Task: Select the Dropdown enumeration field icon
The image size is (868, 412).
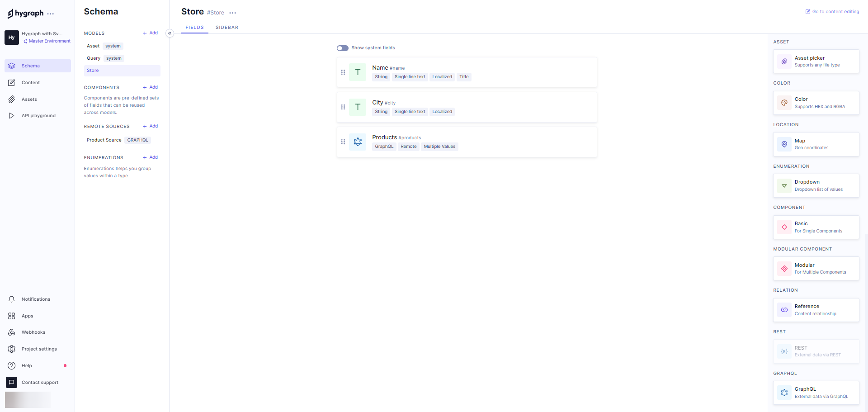Action: pyautogui.click(x=784, y=186)
